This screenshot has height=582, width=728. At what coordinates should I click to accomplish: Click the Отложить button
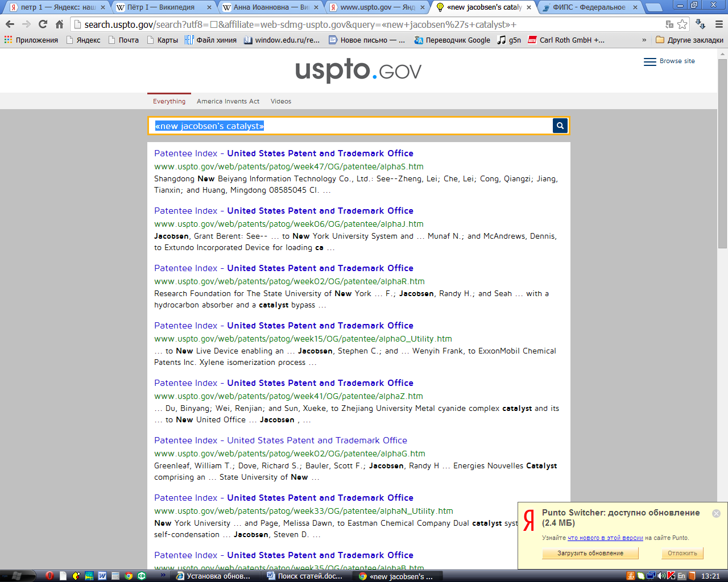pos(682,553)
